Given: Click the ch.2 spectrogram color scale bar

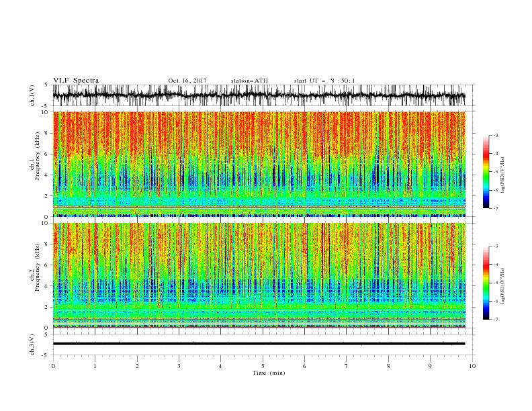Looking at the screenshot, I should (486, 283).
